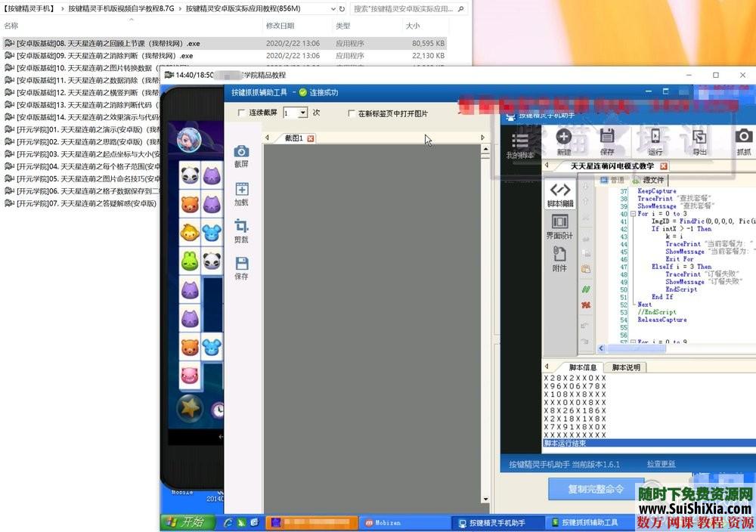This screenshot has height=532, width=756.
Task: Check 在新标签页中打开图片 option
Action: pos(351,114)
